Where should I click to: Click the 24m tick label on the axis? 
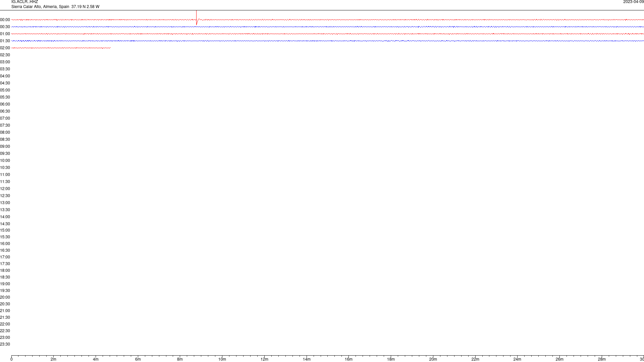517,359
